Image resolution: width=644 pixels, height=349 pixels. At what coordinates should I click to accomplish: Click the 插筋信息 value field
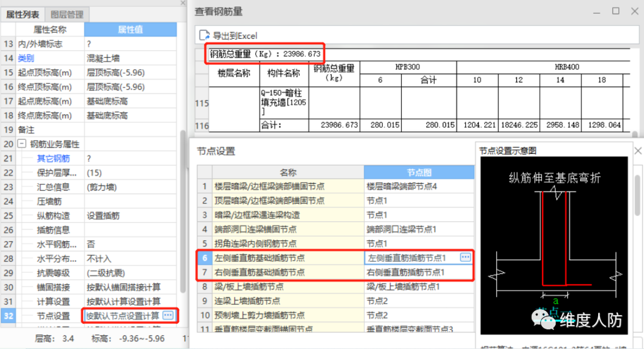pos(131,230)
